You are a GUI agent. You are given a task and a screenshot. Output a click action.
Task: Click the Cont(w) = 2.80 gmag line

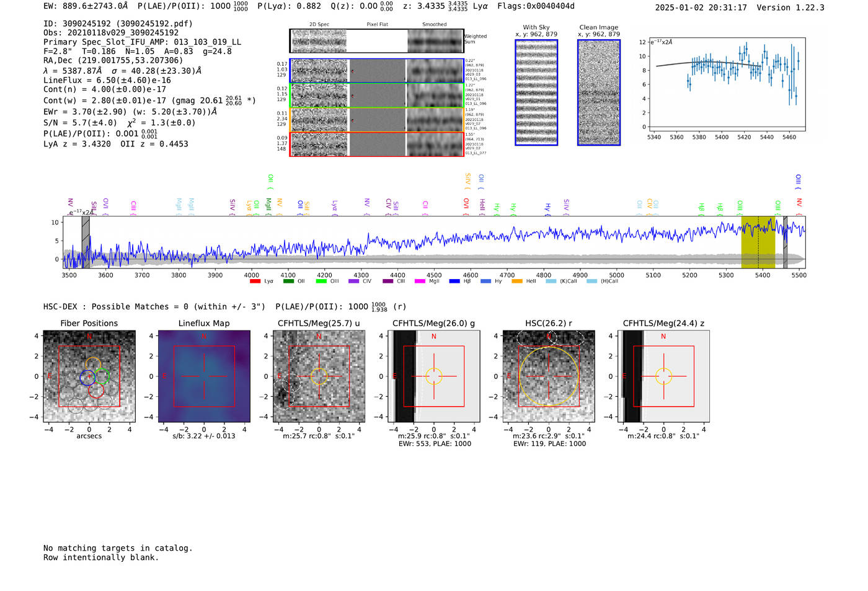click(149, 100)
